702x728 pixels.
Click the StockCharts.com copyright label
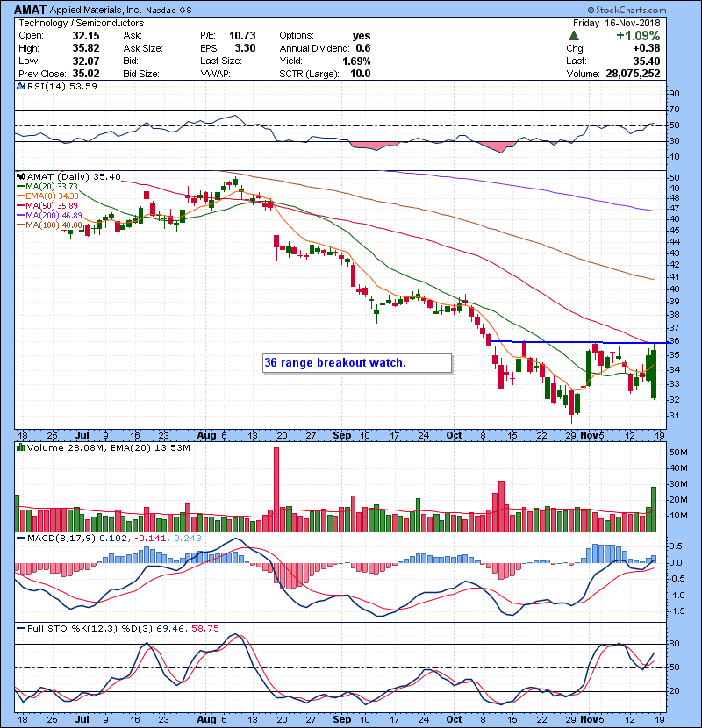point(627,10)
